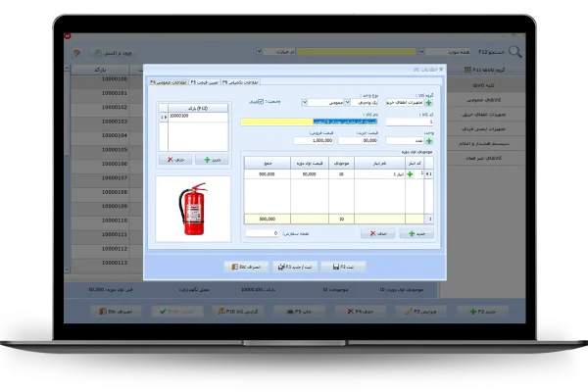Click the order point field showing 0
The image size is (588, 392).
(262, 233)
